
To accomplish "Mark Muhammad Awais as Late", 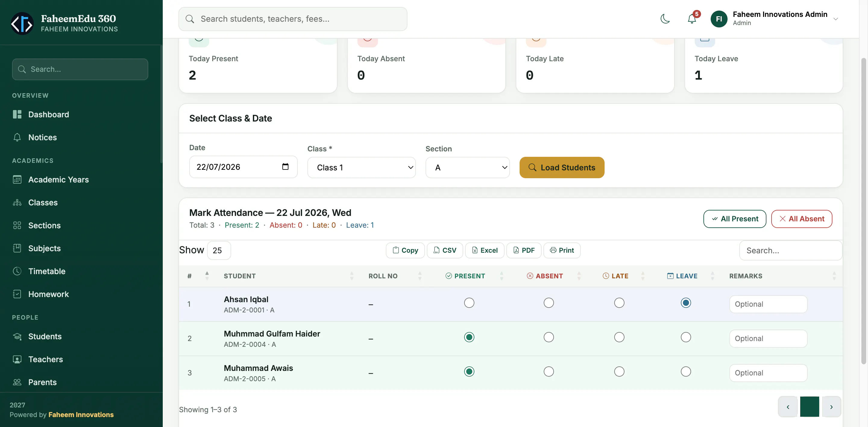I will [x=619, y=372].
